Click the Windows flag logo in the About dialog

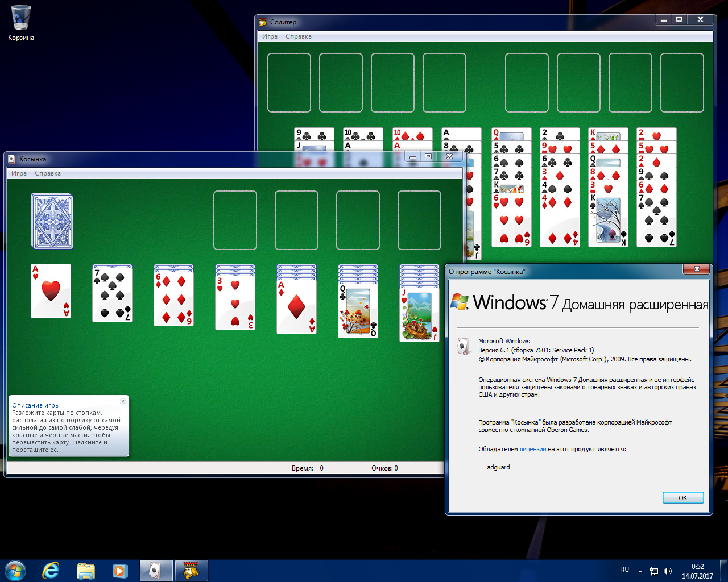click(x=460, y=302)
